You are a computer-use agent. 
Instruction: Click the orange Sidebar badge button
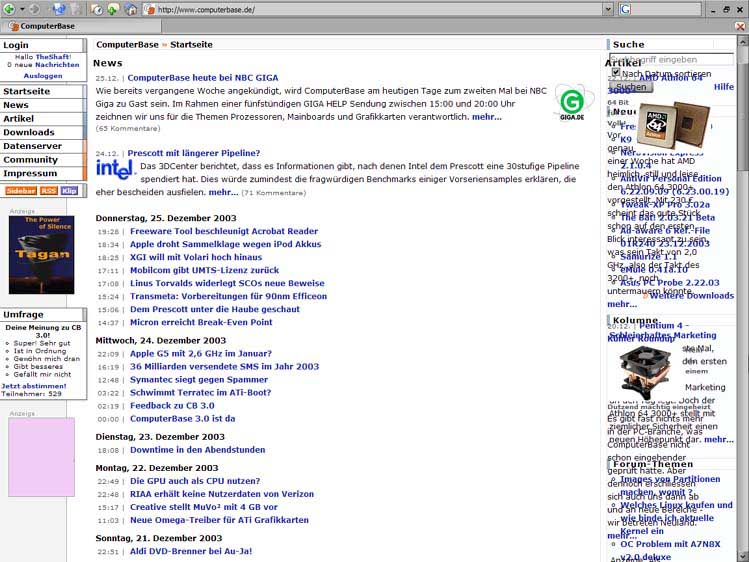(21, 191)
